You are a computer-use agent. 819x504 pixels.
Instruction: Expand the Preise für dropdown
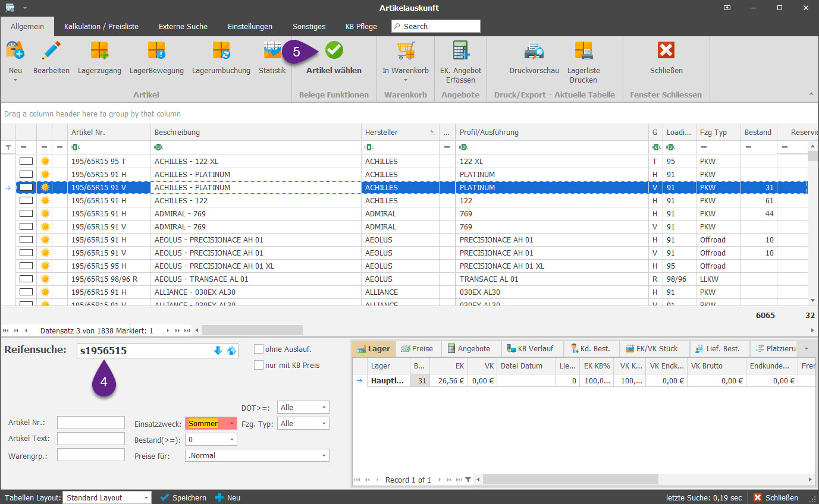coord(324,456)
